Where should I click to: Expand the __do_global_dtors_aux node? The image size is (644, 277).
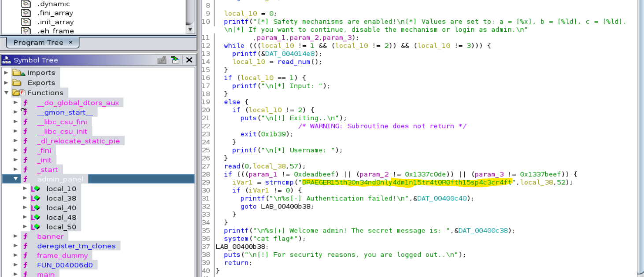pos(16,103)
